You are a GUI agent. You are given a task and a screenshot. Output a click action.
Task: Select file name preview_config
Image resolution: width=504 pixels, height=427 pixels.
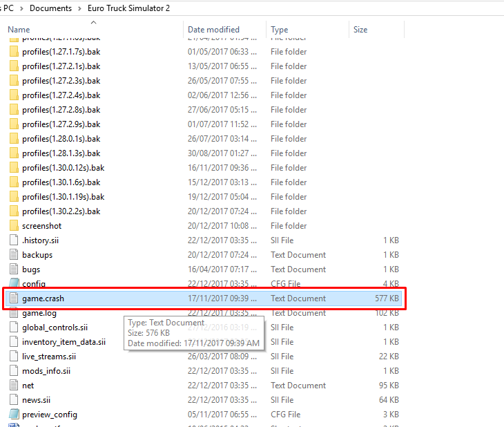[x=50, y=415]
